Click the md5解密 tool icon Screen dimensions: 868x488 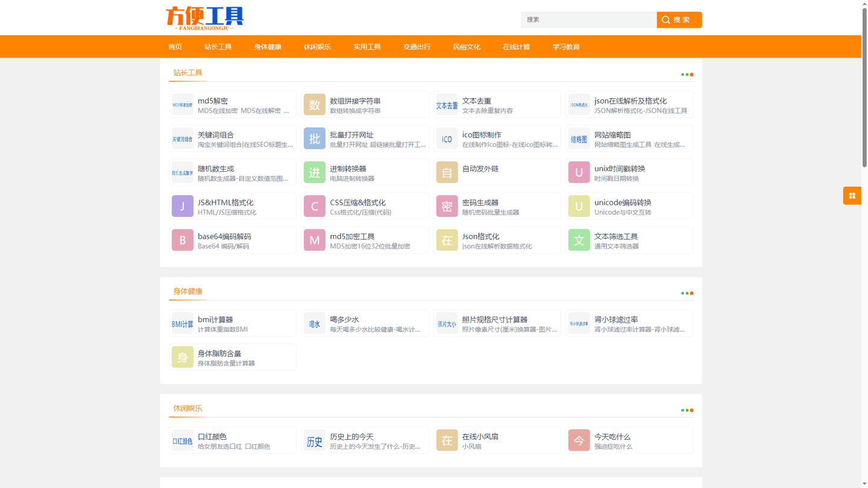(183, 105)
